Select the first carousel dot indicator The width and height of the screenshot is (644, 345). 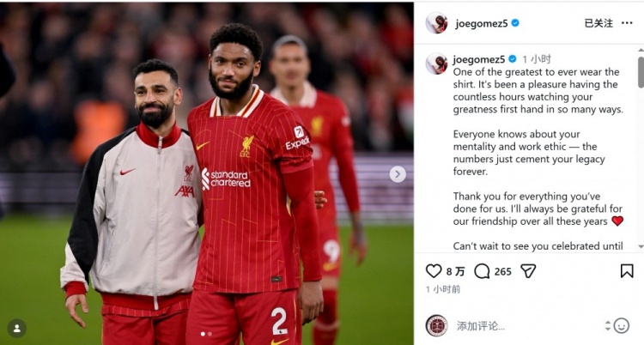coord(203,334)
